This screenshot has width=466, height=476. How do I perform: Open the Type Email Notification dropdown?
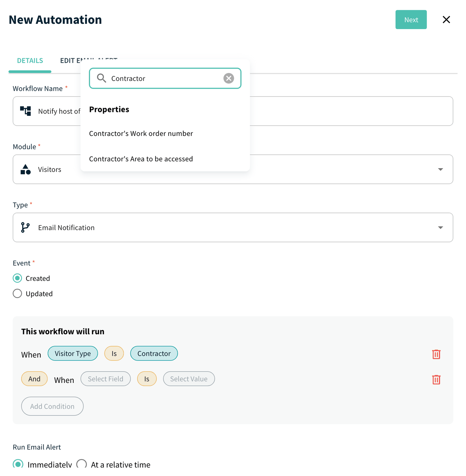pos(233,228)
